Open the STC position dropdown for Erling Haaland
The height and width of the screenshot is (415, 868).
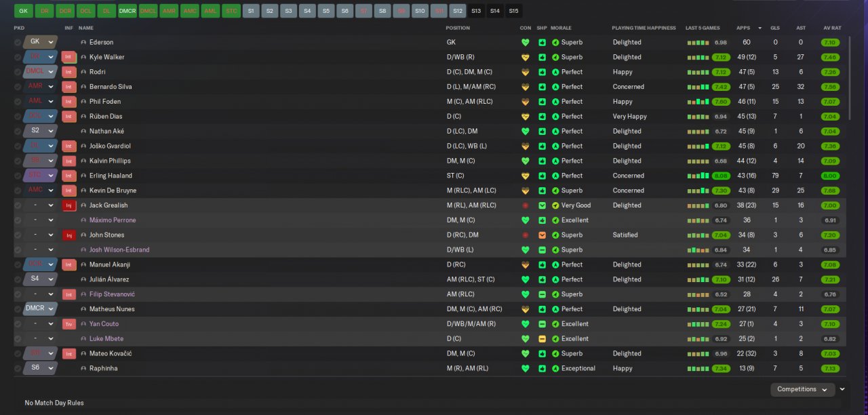tap(40, 176)
